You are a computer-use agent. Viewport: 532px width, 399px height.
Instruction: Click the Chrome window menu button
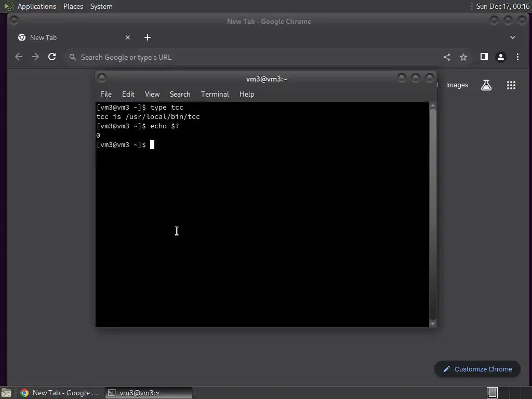(x=14, y=21)
